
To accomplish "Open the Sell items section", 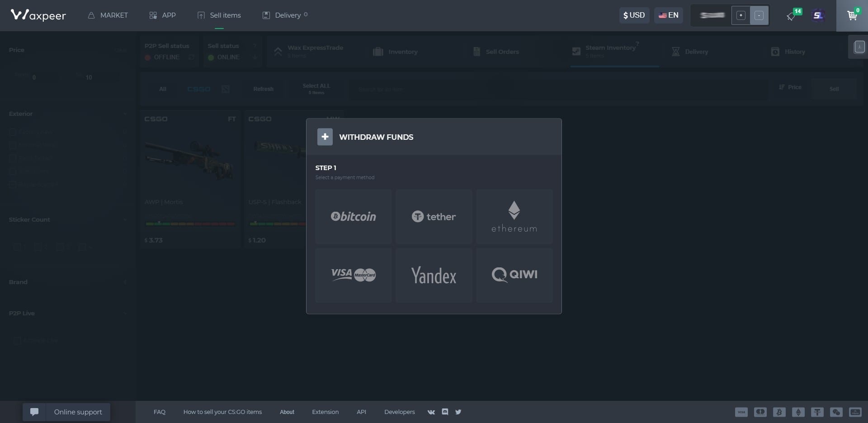I will pos(219,15).
